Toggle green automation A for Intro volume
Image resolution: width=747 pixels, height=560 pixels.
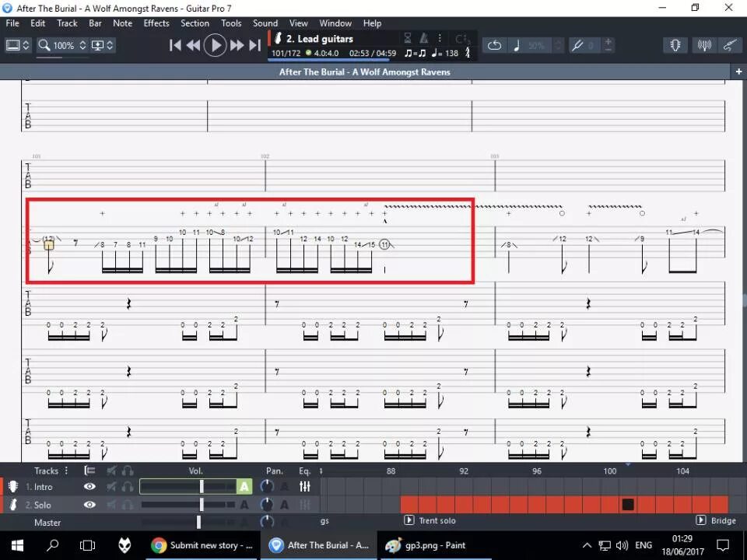pos(244,486)
